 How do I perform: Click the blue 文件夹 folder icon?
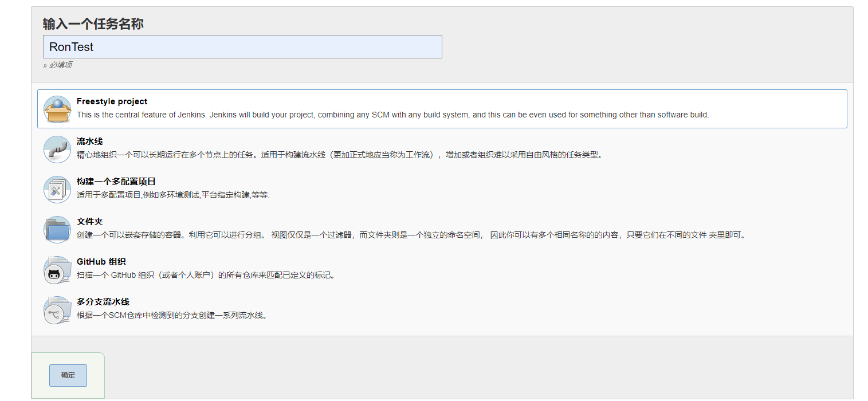click(x=57, y=229)
